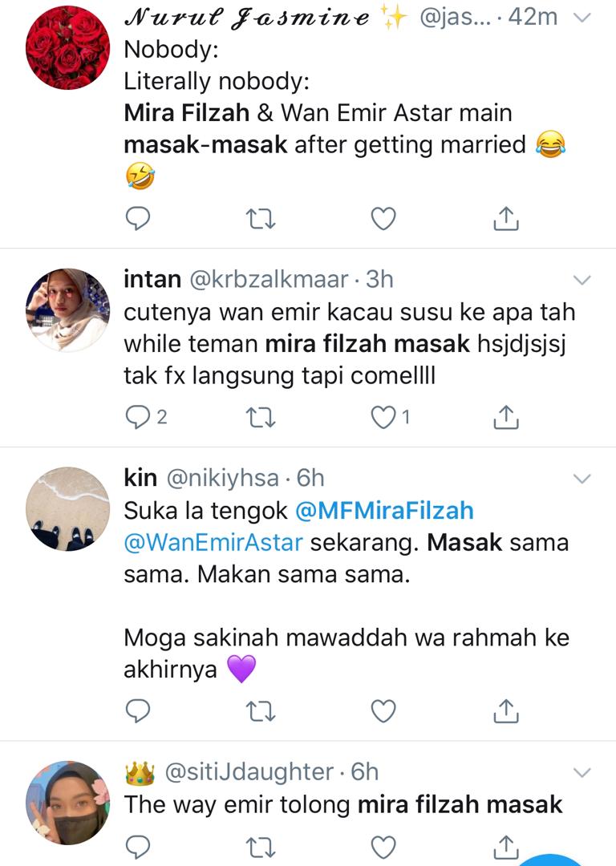Like kin's tweet

(x=384, y=710)
